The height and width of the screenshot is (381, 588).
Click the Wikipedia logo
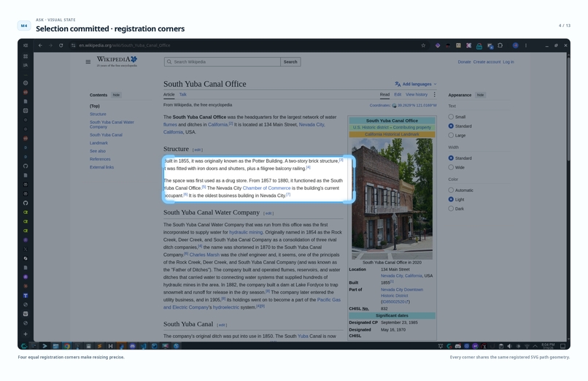coord(117,61)
